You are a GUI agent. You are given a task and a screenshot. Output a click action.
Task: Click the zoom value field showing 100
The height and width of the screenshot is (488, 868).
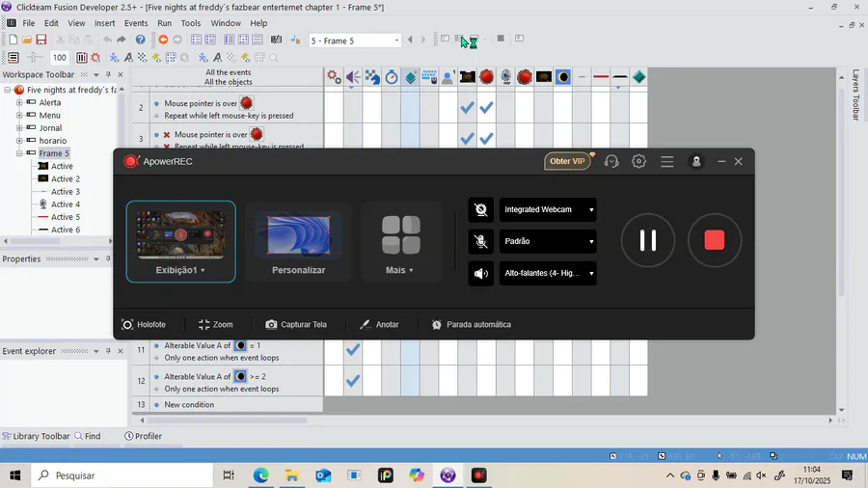pyautogui.click(x=59, y=58)
